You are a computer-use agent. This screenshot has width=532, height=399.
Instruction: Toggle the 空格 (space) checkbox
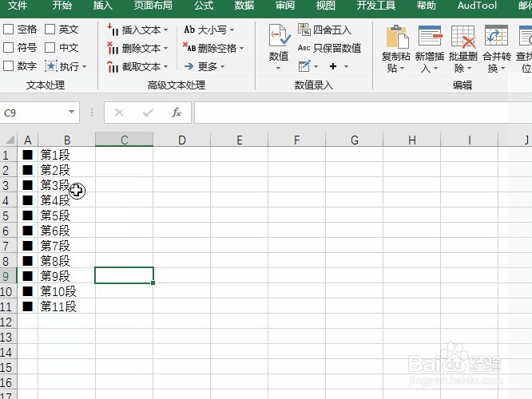(9, 30)
